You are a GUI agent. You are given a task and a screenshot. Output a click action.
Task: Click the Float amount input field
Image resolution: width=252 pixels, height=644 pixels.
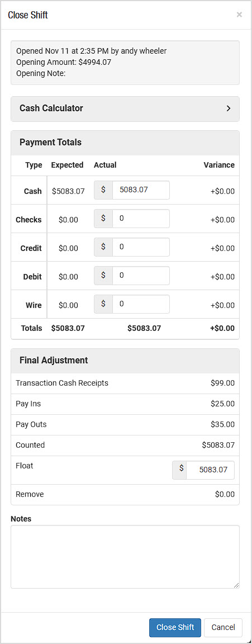click(210, 470)
